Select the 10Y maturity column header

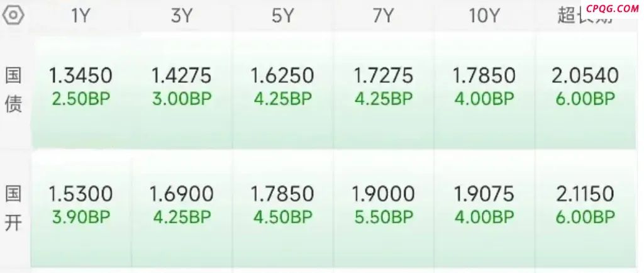click(484, 16)
